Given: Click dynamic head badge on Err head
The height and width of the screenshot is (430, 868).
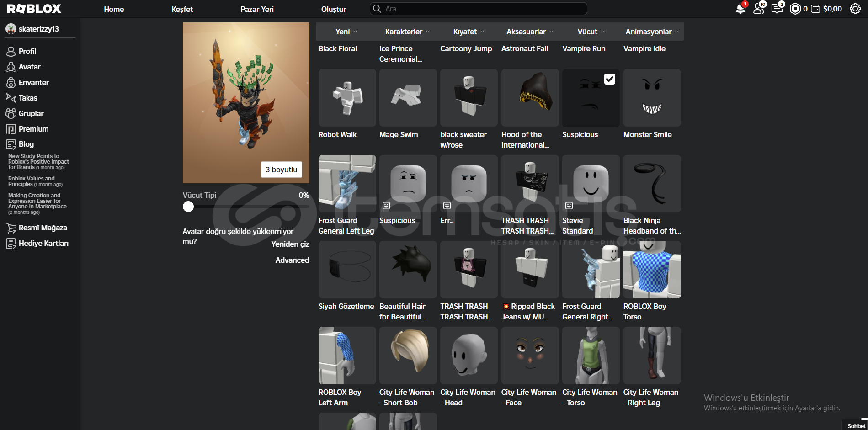Looking at the screenshot, I should (x=447, y=206).
